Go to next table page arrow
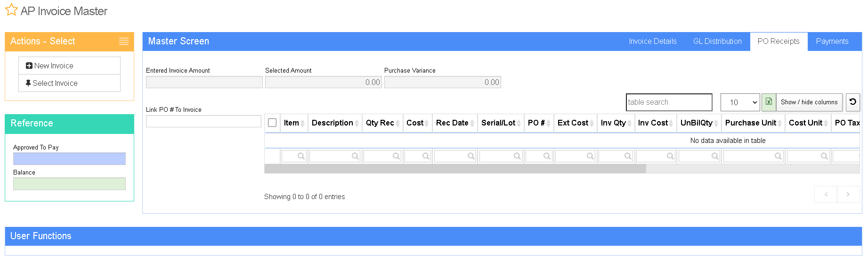Viewport: 868px width, 275px height. [x=848, y=194]
